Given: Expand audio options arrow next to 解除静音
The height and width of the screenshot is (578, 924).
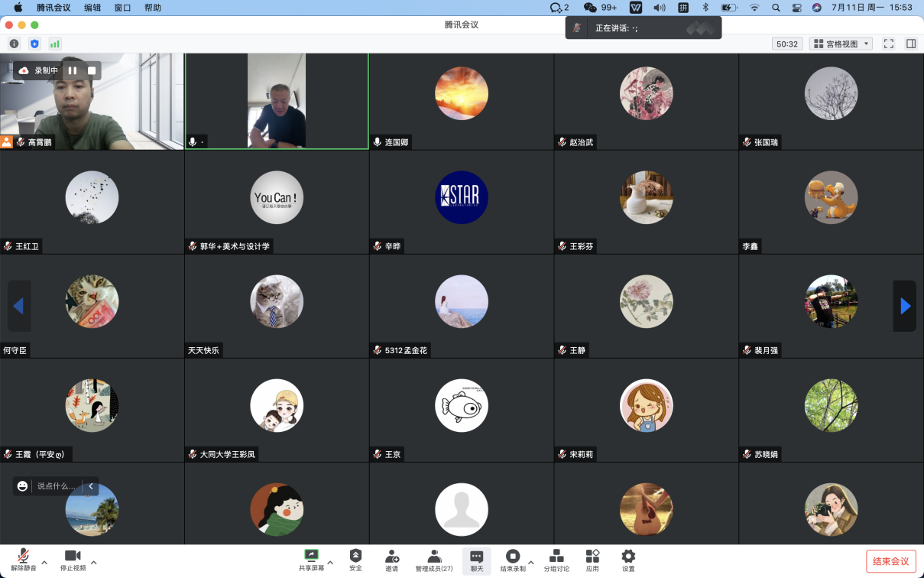Looking at the screenshot, I should [44, 563].
